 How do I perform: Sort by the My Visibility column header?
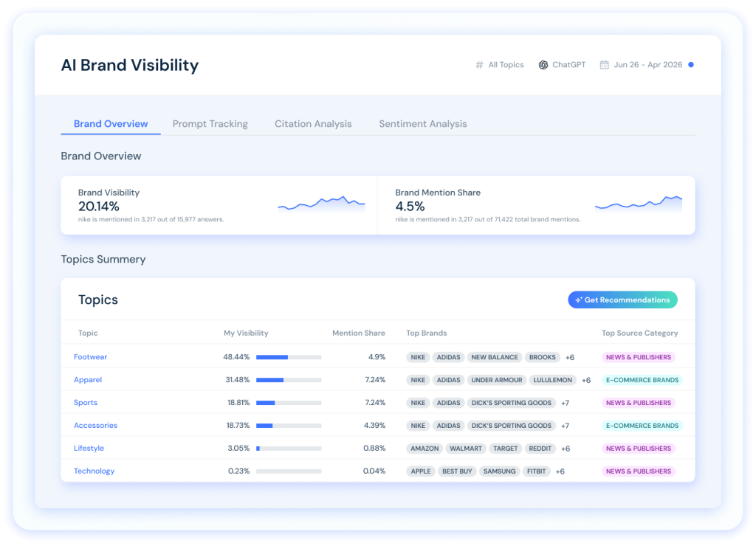[246, 333]
